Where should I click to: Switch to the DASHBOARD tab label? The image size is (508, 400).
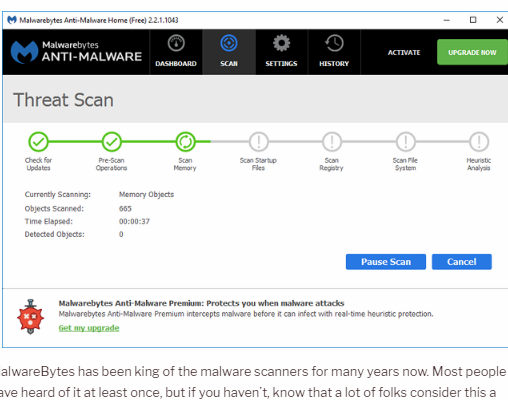tap(176, 63)
